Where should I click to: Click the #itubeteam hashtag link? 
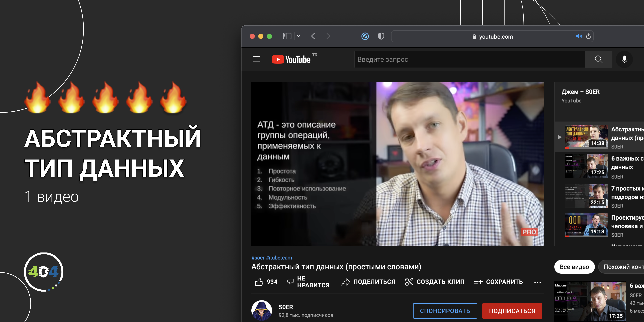279,257
